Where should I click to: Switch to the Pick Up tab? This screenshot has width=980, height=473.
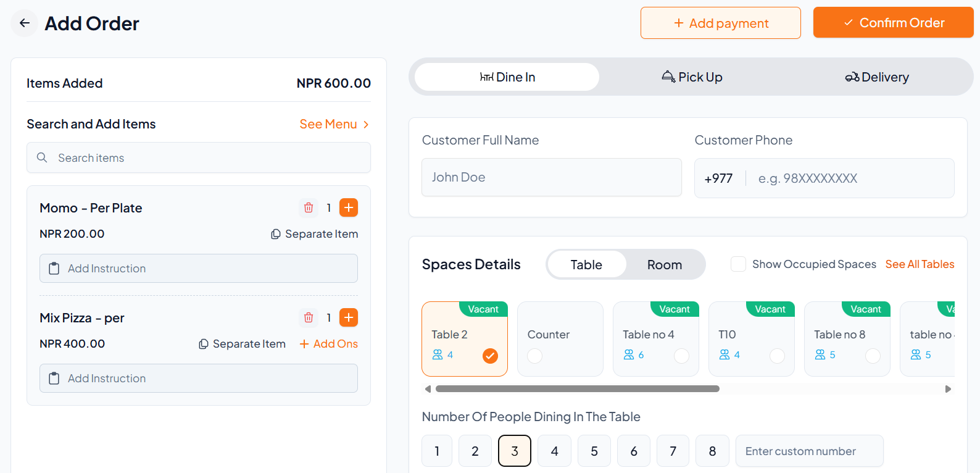coord(692,77)
